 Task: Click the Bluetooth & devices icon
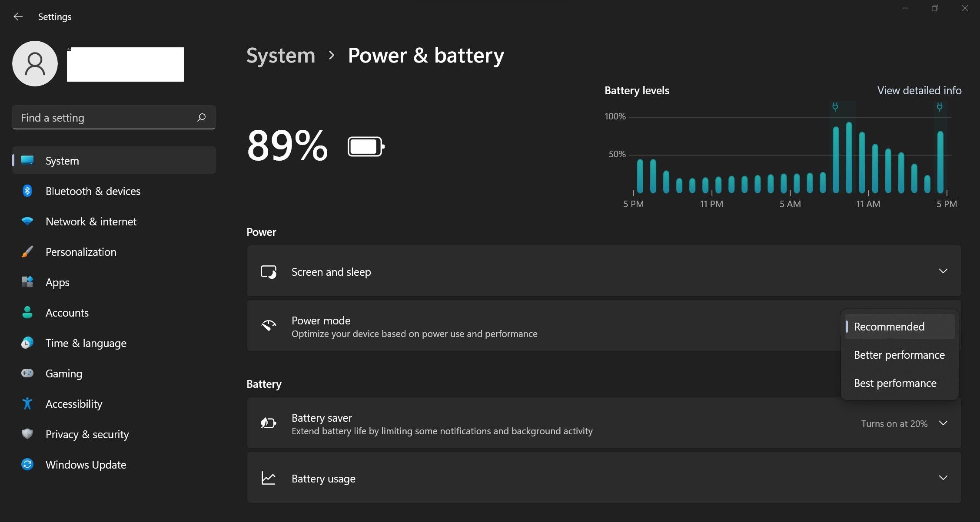click(x=27, y=190)
